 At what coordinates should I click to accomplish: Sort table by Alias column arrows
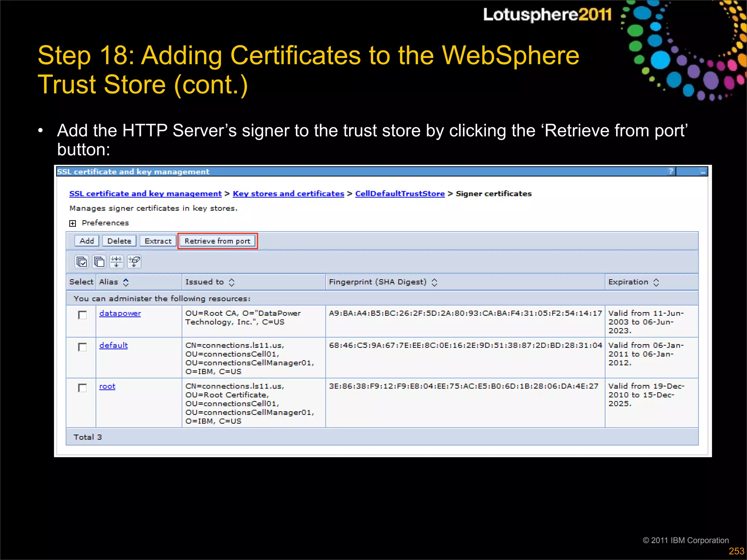tap(126, 282)
